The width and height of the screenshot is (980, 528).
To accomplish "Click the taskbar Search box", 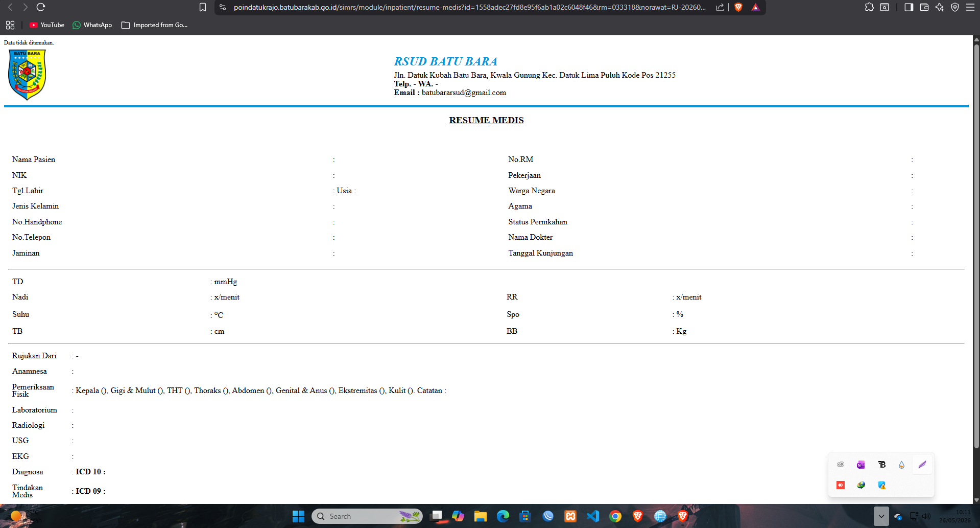I will (x=367, y=516).
